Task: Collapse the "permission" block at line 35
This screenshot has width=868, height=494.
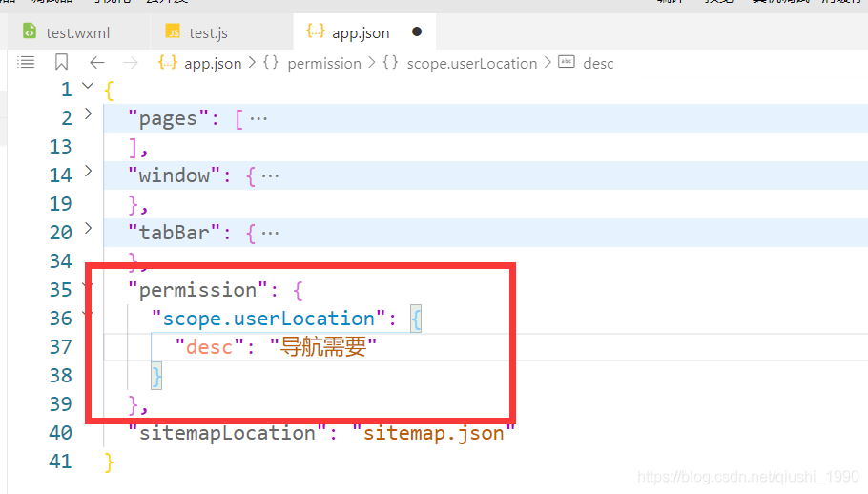Action: pyautogui.click(x=89, y=286)
